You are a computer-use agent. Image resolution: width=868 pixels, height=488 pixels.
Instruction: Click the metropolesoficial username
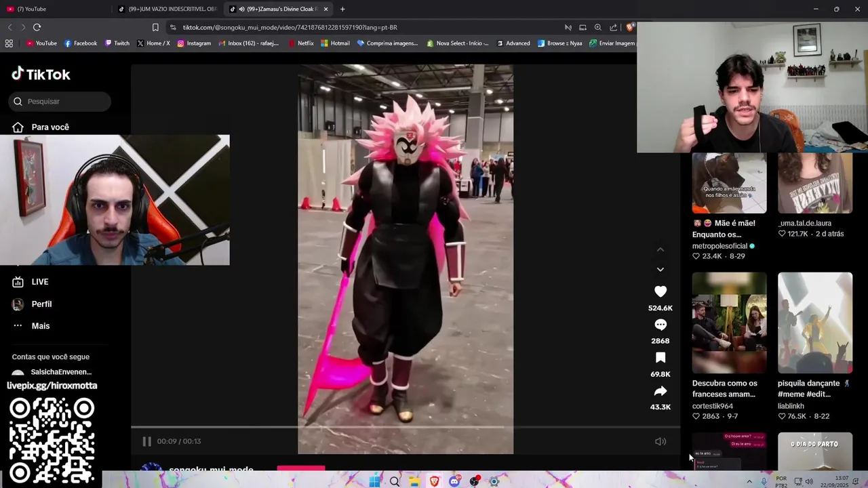click(719, 246)
